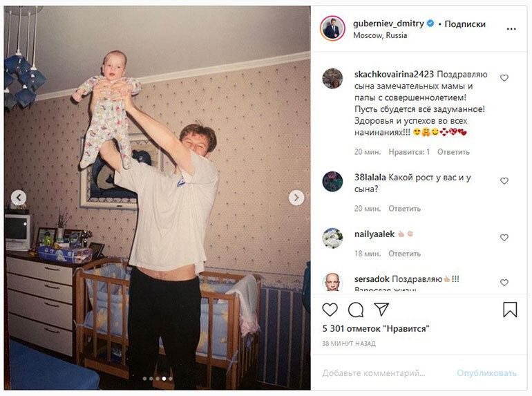This screenshot has width=532, height=396.
Task: Open Moscow, Russia location link
Action: 380,35
